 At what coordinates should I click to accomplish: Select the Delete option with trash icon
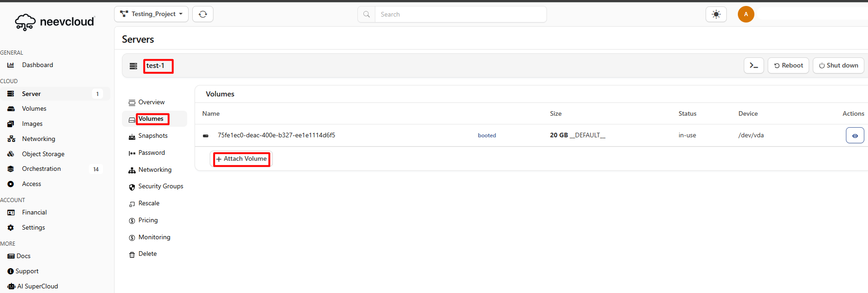147,254
